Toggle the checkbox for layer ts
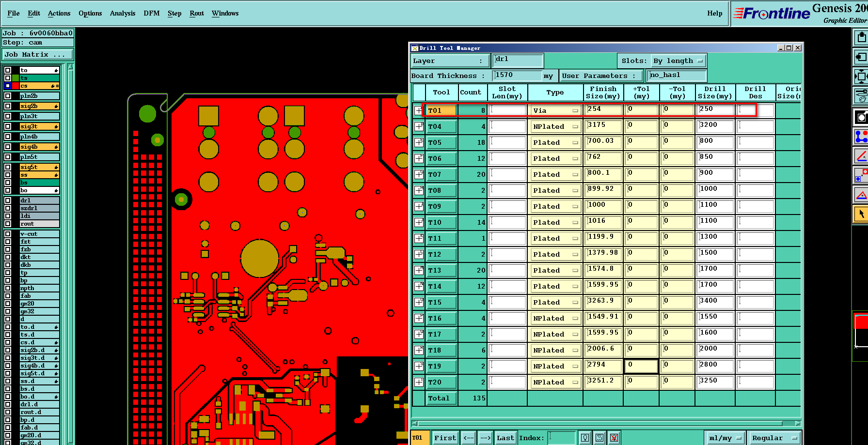 [8, 78]
